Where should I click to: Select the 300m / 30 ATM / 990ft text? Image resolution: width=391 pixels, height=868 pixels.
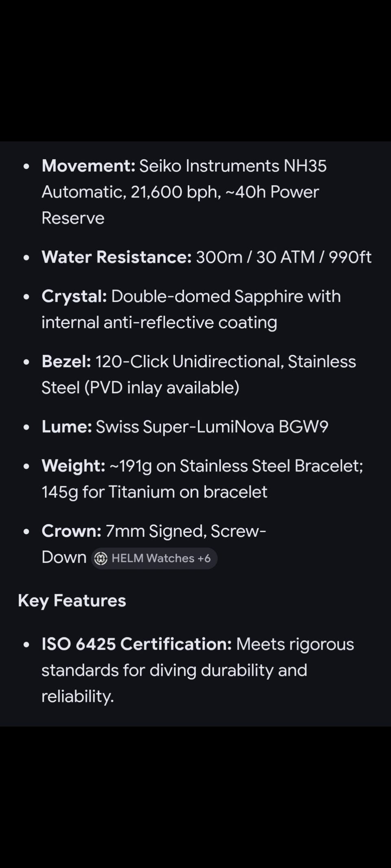tap(284, 257)
